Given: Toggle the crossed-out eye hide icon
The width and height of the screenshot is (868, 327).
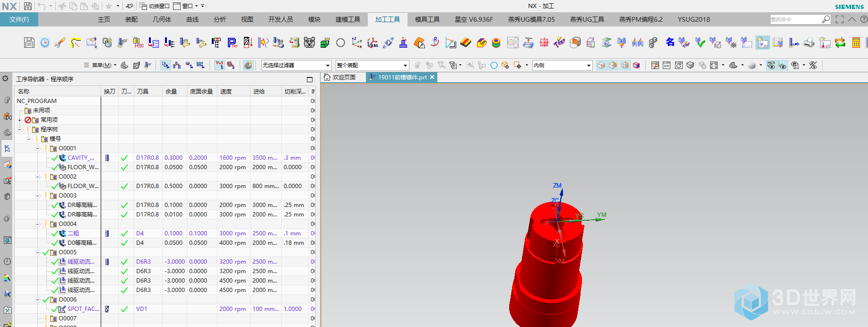Looking at the screenshot, I should (813, 65).
